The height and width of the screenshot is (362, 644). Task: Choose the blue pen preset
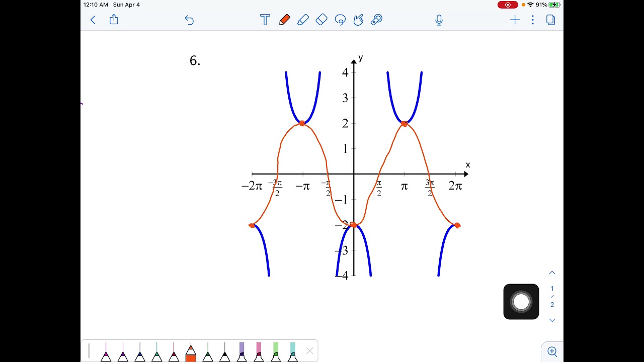click(x=140, y=352)
